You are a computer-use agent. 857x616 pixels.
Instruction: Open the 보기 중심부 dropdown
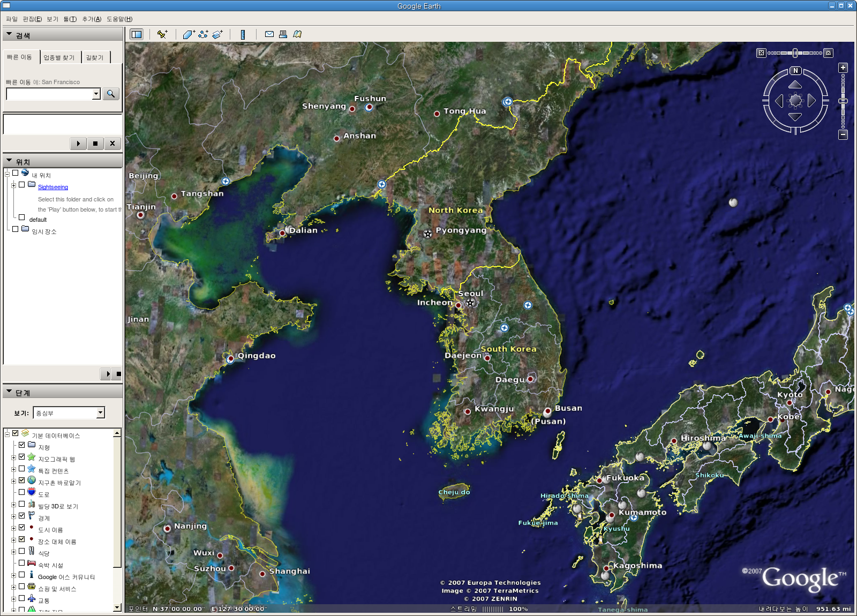[69, 413]
